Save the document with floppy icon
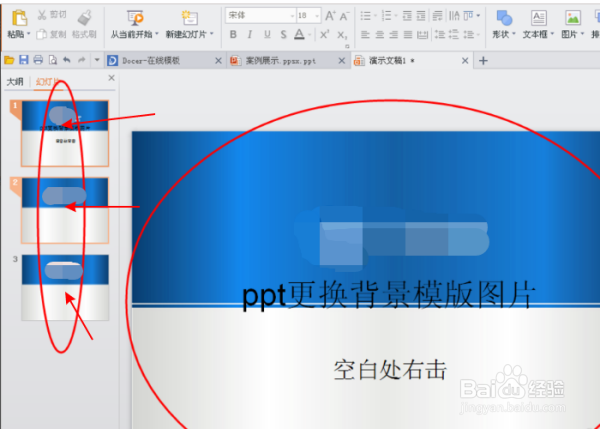This screenshot has width=600, height=429. coord(24,60)
